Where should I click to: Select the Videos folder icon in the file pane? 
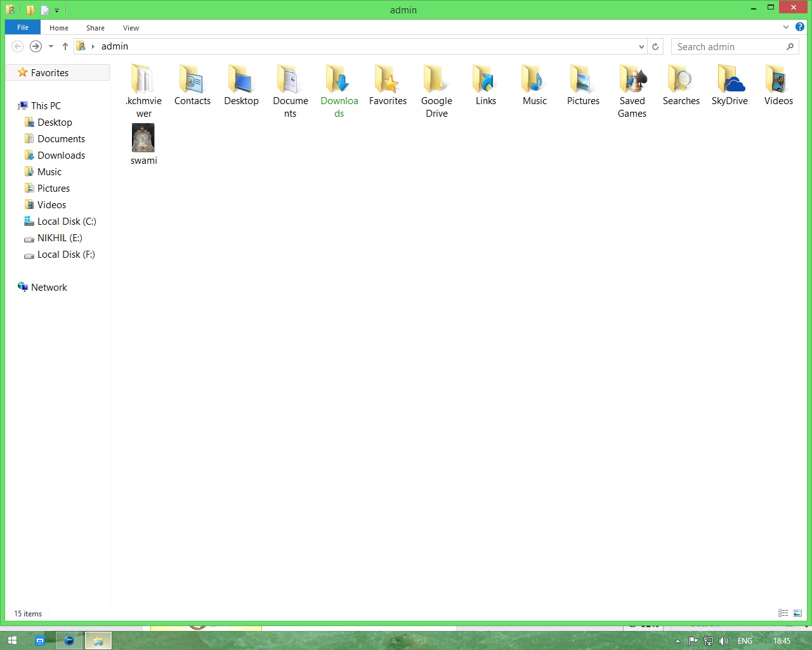tap(778, 85)
